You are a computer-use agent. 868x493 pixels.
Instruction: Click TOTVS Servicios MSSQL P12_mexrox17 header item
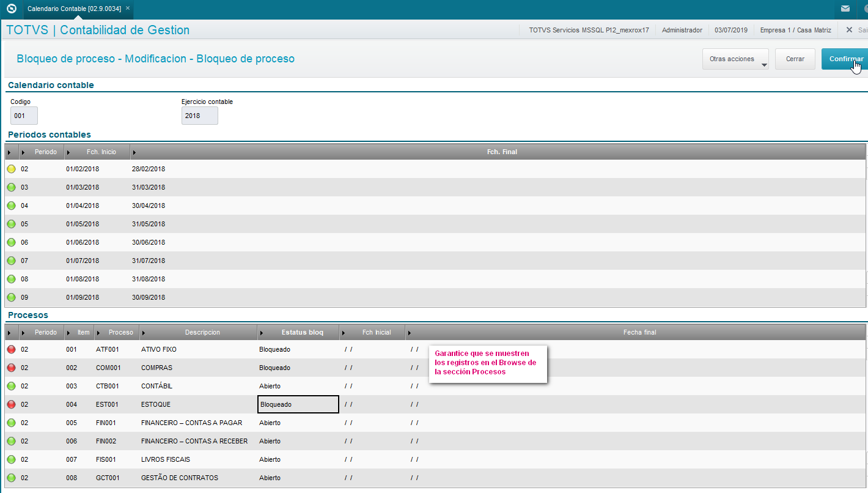point(589,29)
